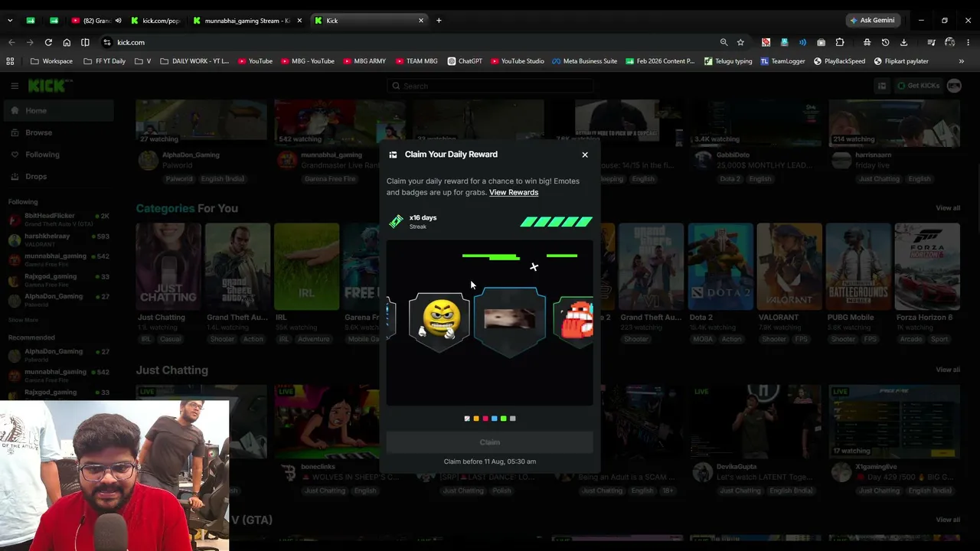Open the zoom magnifier in the address bar
Image resolution: width=980 pixels, height=551 pixels.
click(x=724, y=42)
